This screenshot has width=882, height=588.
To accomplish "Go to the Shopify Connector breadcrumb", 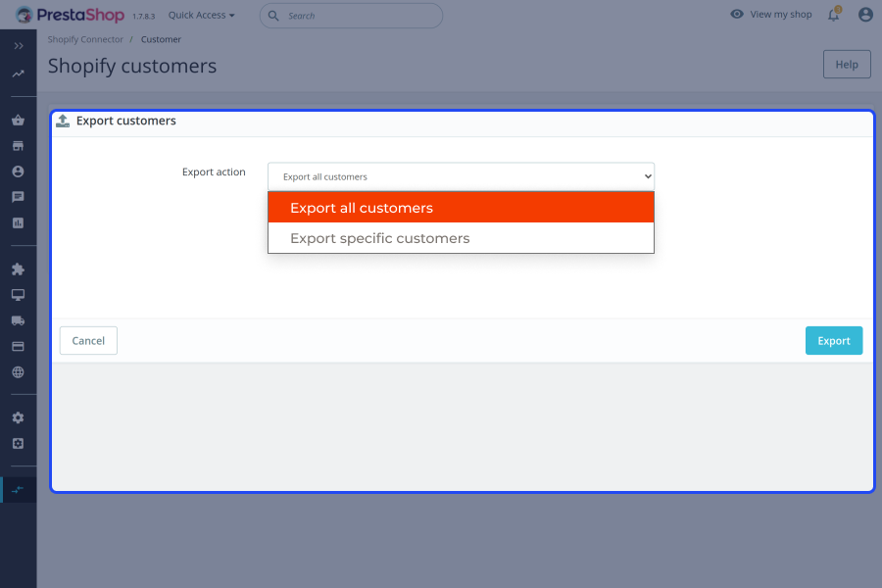I will [x=85, y=39].
